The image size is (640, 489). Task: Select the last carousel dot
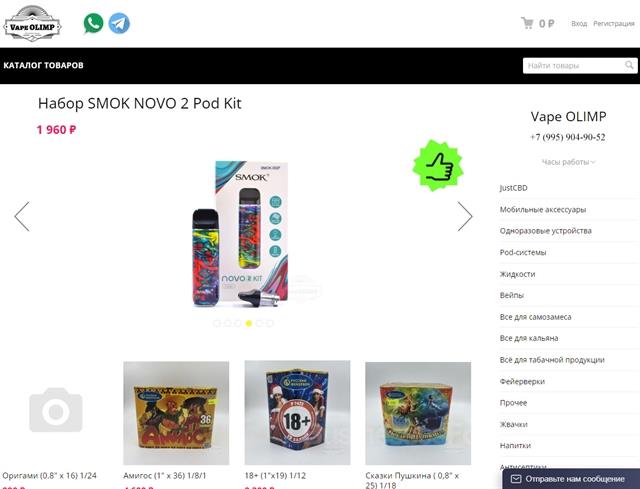269,323
